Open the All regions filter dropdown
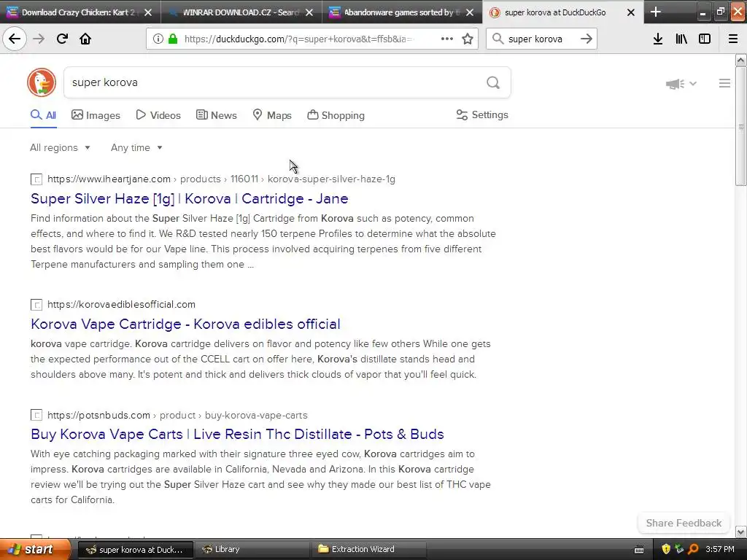Viewport: 747px width, 560px height. click(60, 147)
